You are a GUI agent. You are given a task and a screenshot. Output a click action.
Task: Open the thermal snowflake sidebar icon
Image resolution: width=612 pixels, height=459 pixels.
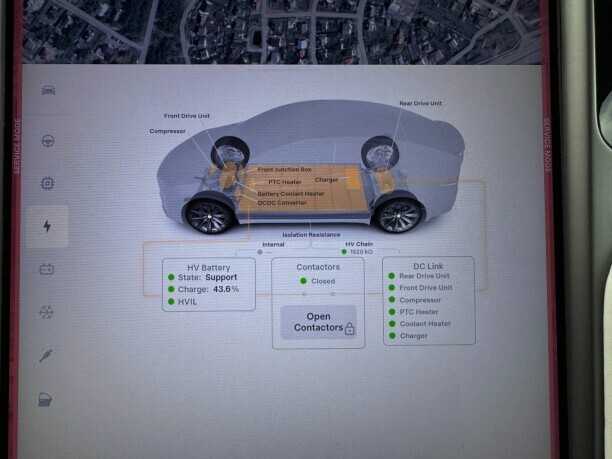[46, 312]
